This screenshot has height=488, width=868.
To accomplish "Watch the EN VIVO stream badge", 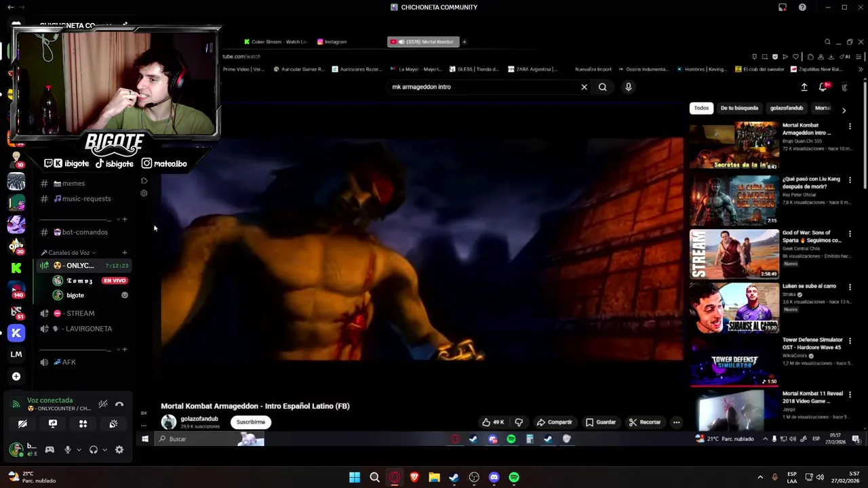I will coord(115,281).
